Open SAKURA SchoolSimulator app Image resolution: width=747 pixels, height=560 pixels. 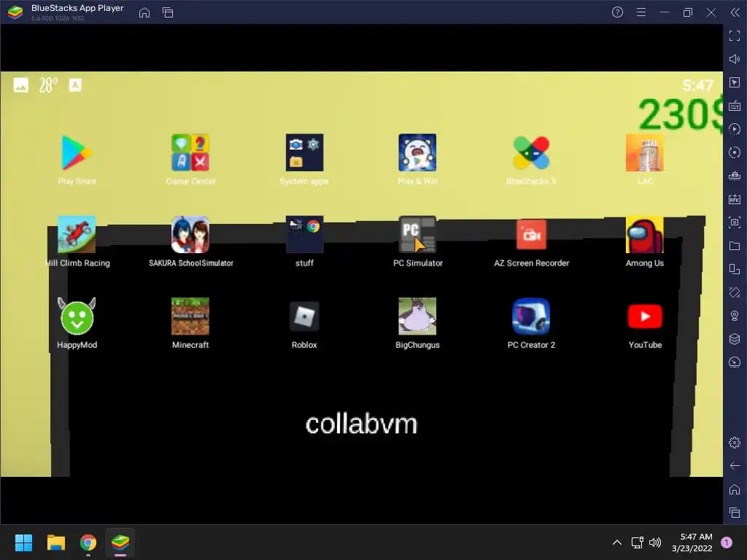[190, 235]
